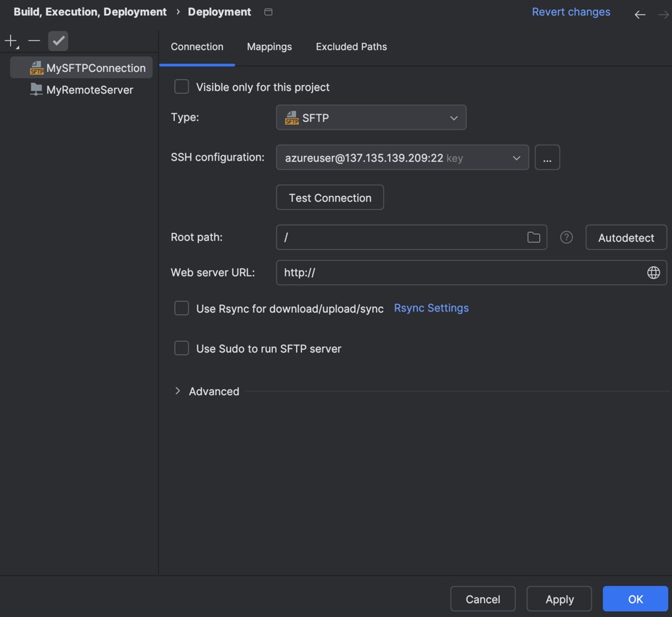Mark server as default with checkmark icon
This screenshot has height=617, width=672.
[58, 41]
